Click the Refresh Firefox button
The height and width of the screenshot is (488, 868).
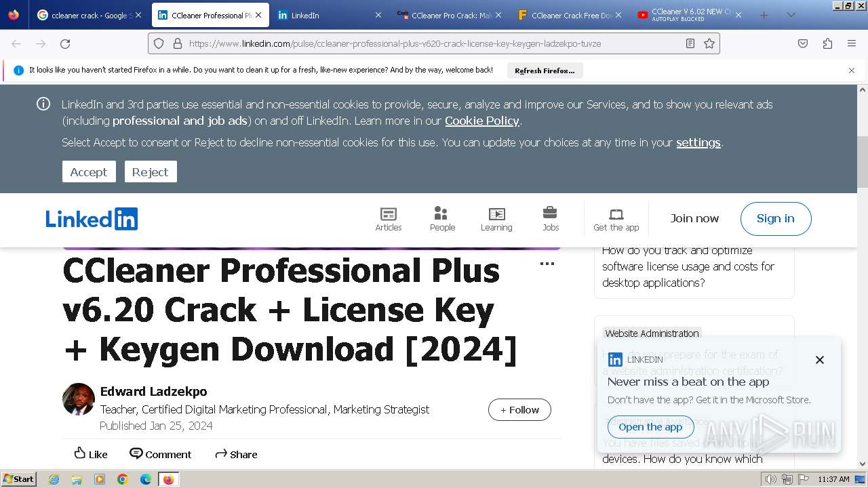545,70
